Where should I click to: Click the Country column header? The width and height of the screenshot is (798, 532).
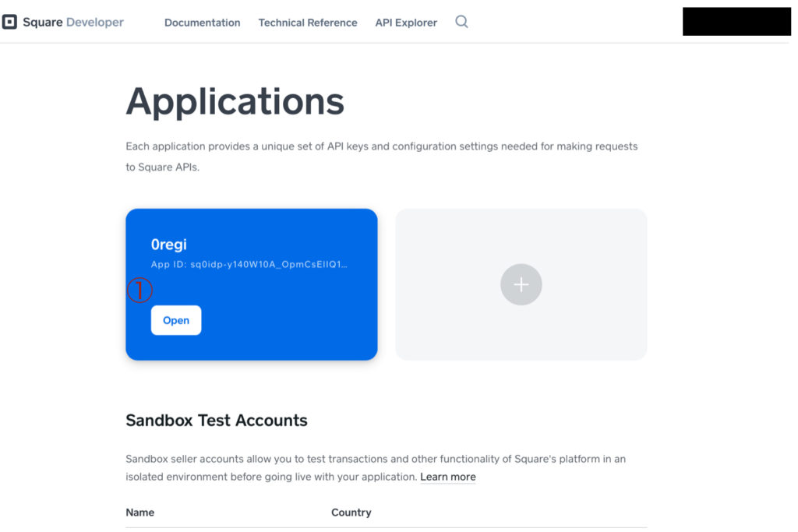tap(351, 513)
